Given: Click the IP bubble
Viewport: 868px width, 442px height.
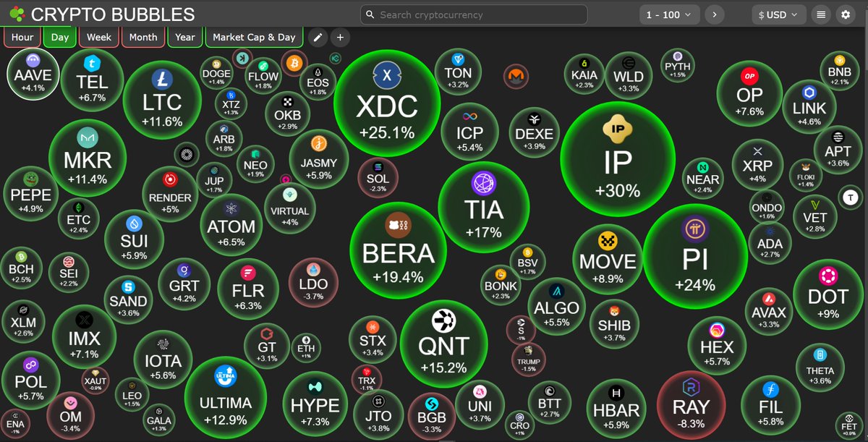Looking at the screenshot, I should pos(618,160).
